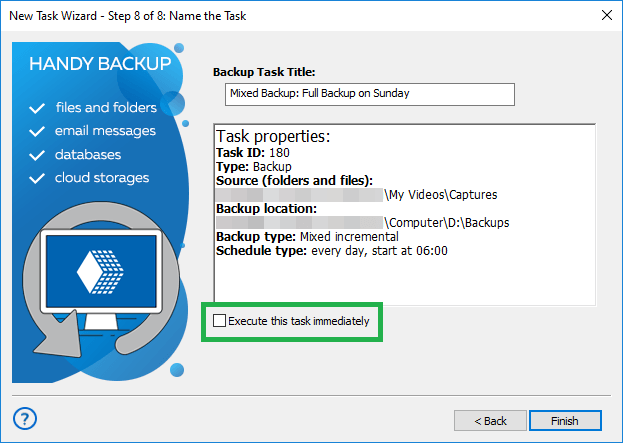
Task: Click the Task properties heading
Action: tap(273, 136)
